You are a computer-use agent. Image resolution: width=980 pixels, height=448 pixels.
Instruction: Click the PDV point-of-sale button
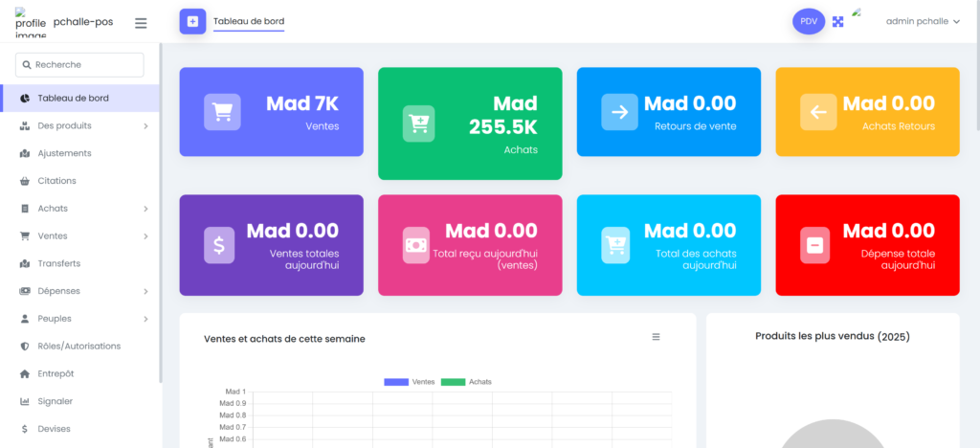coord(809,22)
